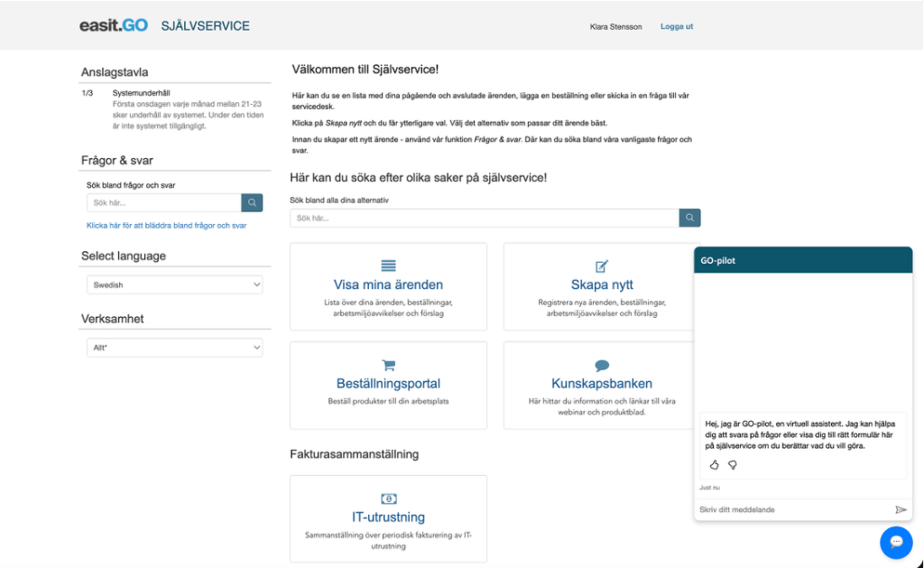924x568 pixels.
Task: Click the shopping cart icon for Beställningsportal
Action: (388, 365)
